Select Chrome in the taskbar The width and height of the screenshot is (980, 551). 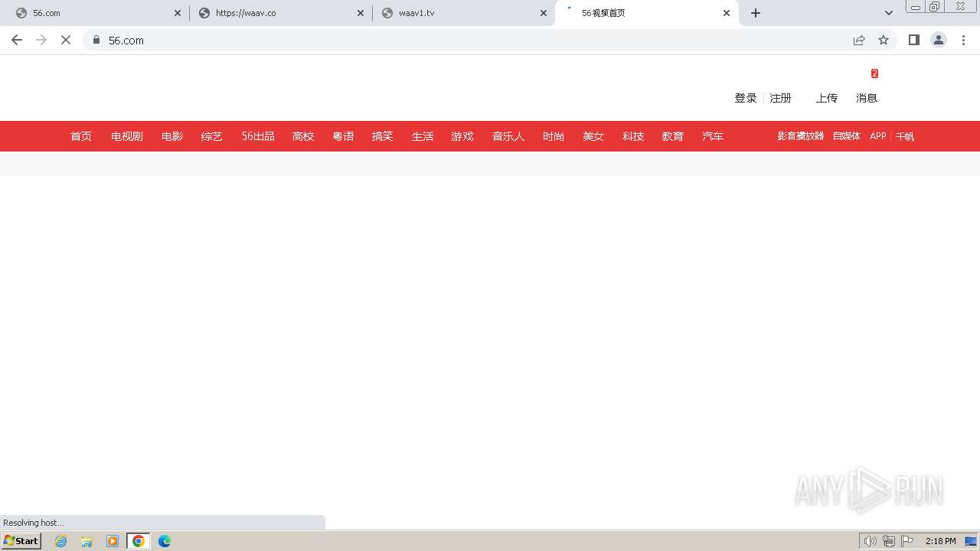[139, 541]
